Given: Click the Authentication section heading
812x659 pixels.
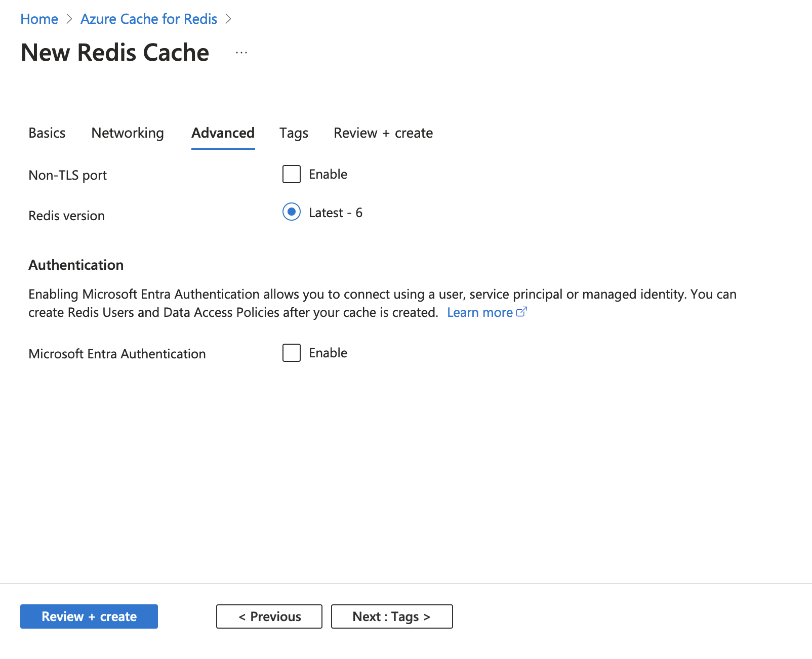Looking at the screenshot, I should point(76,265).
